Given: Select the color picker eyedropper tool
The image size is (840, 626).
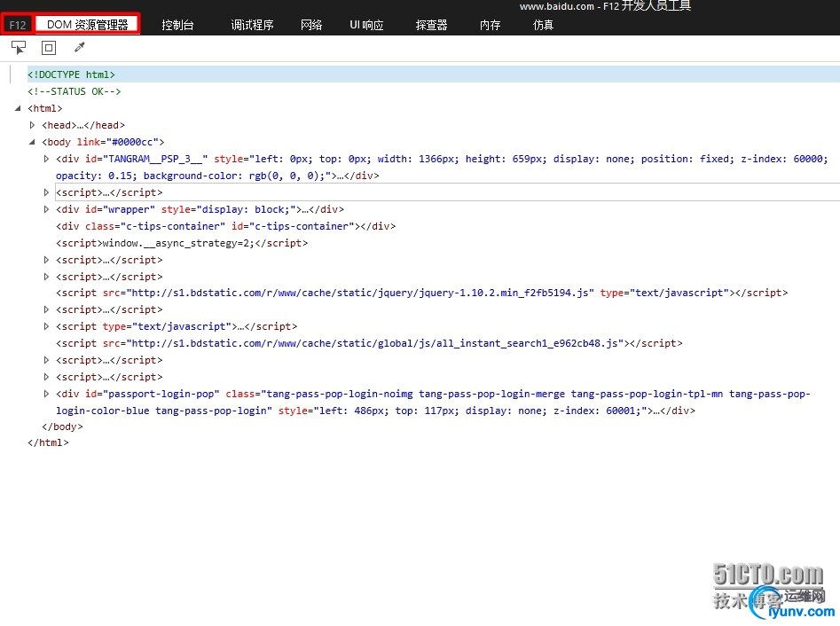Looking at the screenshot, I should [x=79, y=48].
